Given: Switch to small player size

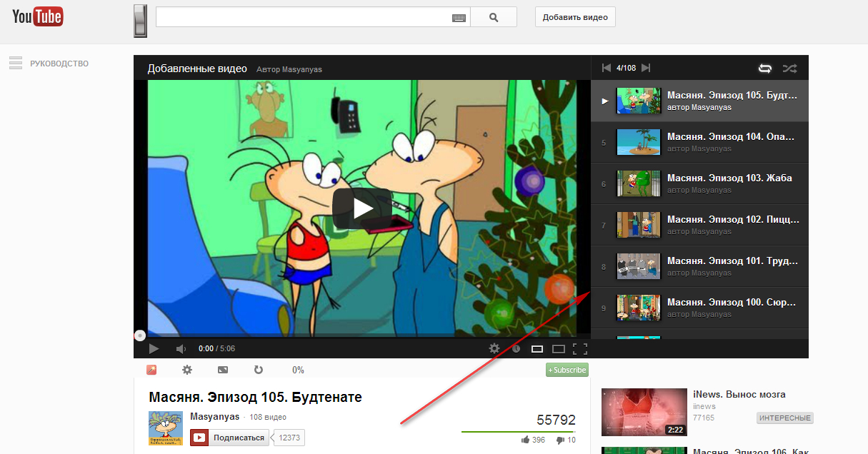Looking at the screenshot, I should (537, 348).
